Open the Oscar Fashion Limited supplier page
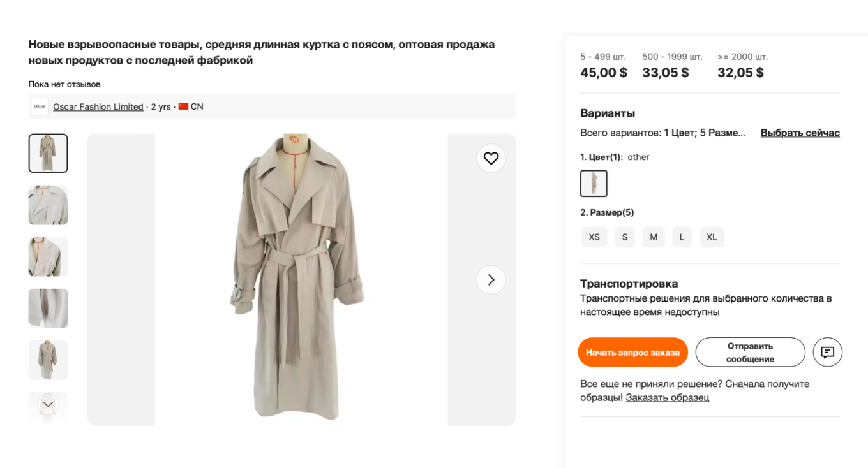The height and width of the screenshot is (468, 868). [98, 106]
